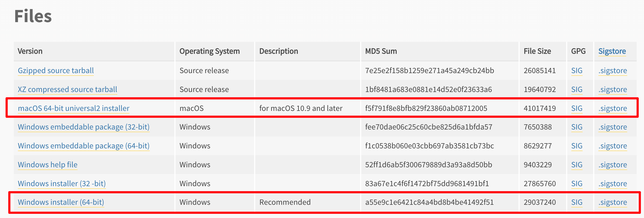
Task: Open Windows embeddable package (32-bit) link
Action: point(84,127)
